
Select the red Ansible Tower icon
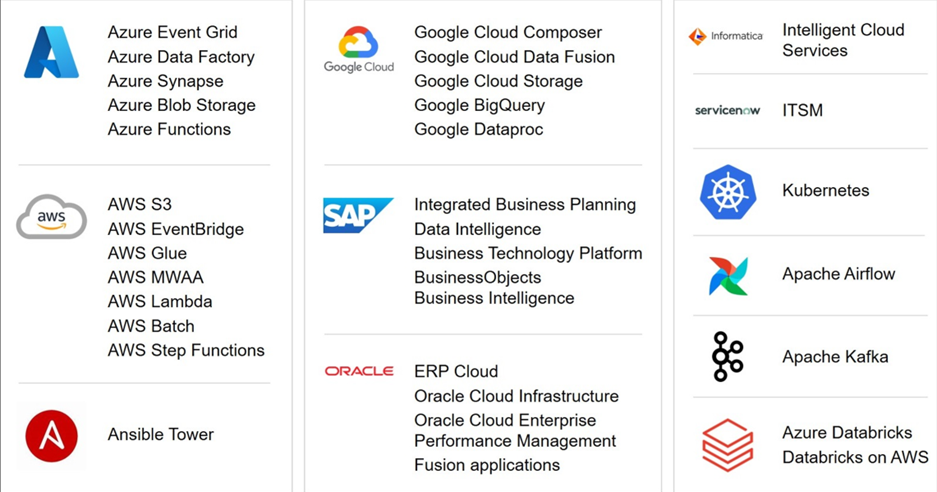[51, 435]
